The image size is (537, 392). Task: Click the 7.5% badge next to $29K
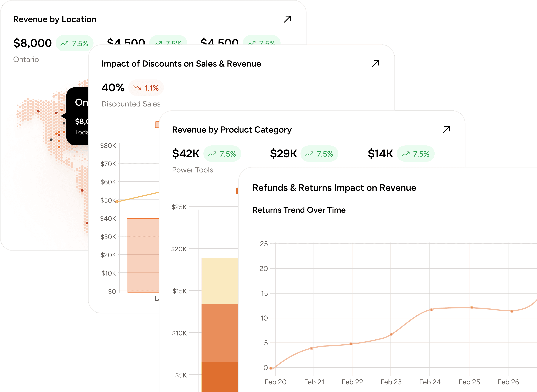319,154
